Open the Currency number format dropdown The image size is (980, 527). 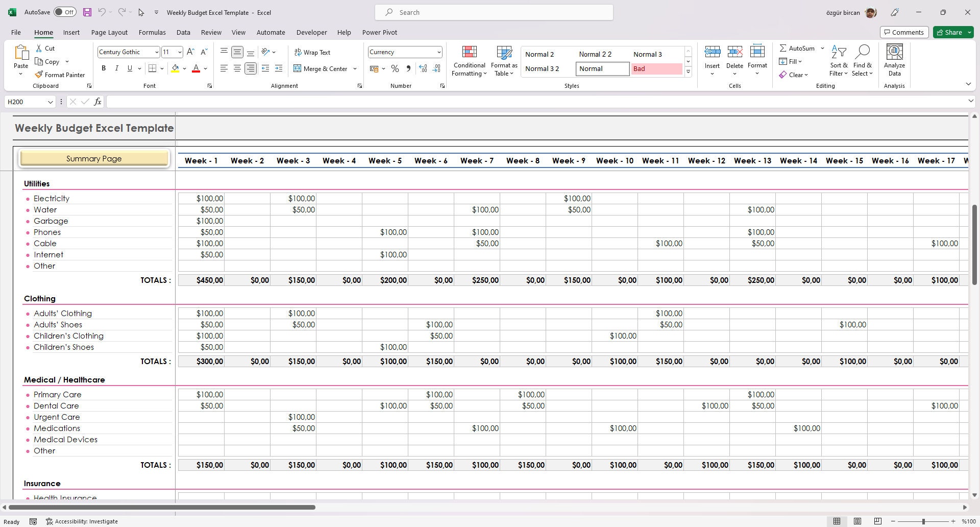pyautogui.click(x=438, y=52)
